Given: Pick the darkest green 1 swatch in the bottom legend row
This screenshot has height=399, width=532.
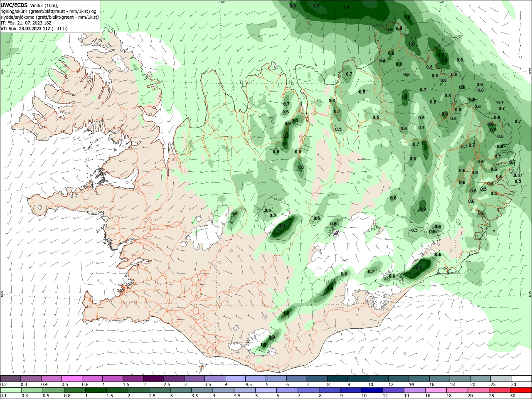Looking at the screenshot, I should tap(96, 390).
